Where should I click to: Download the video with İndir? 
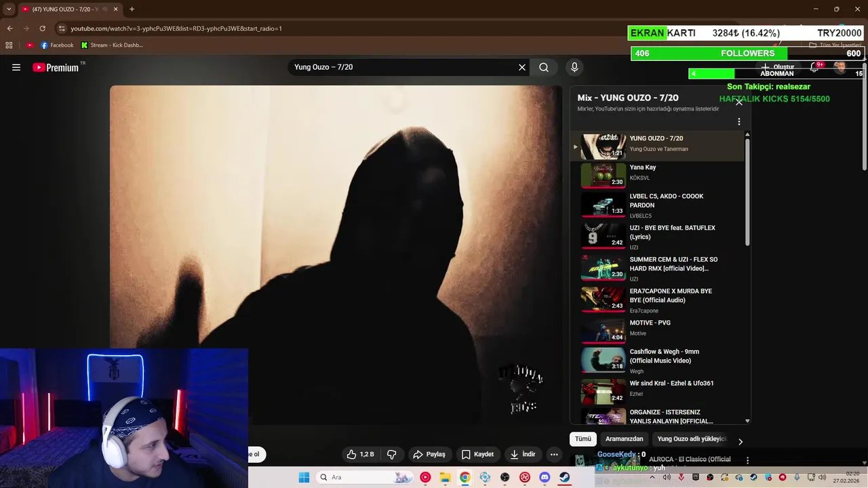coord(523,454)
